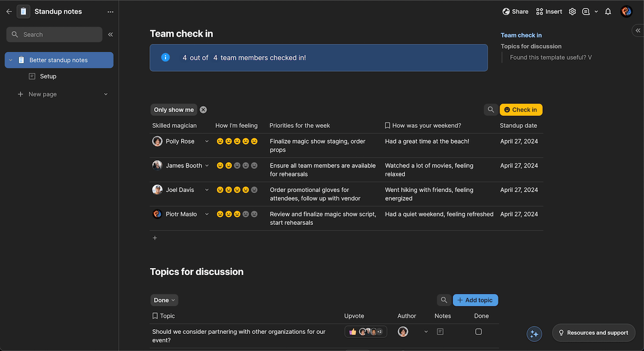644x351 pixels.
Task: Open the notes icon for the partnership topic
Action: 440,331
